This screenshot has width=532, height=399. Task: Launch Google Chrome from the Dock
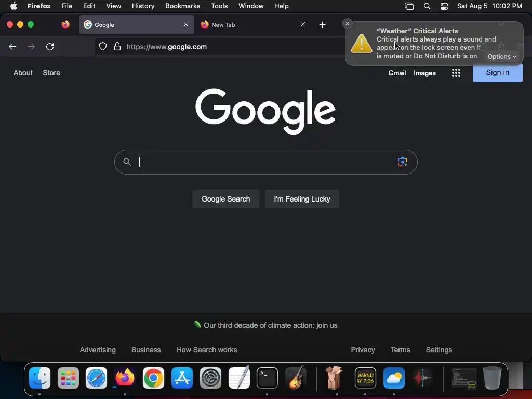(153, 378)
